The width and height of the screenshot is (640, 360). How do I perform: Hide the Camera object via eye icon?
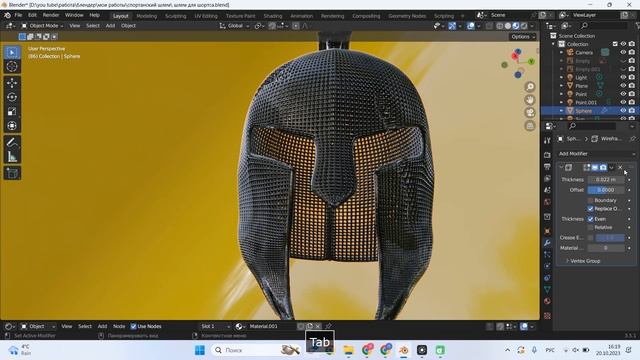click(x=623, y=53)
